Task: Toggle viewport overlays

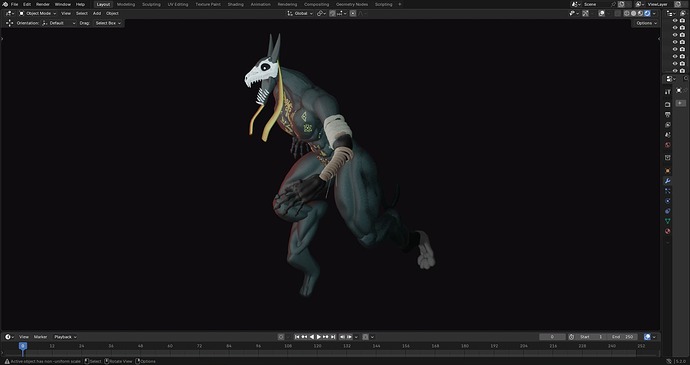Action: coord(602,13)
